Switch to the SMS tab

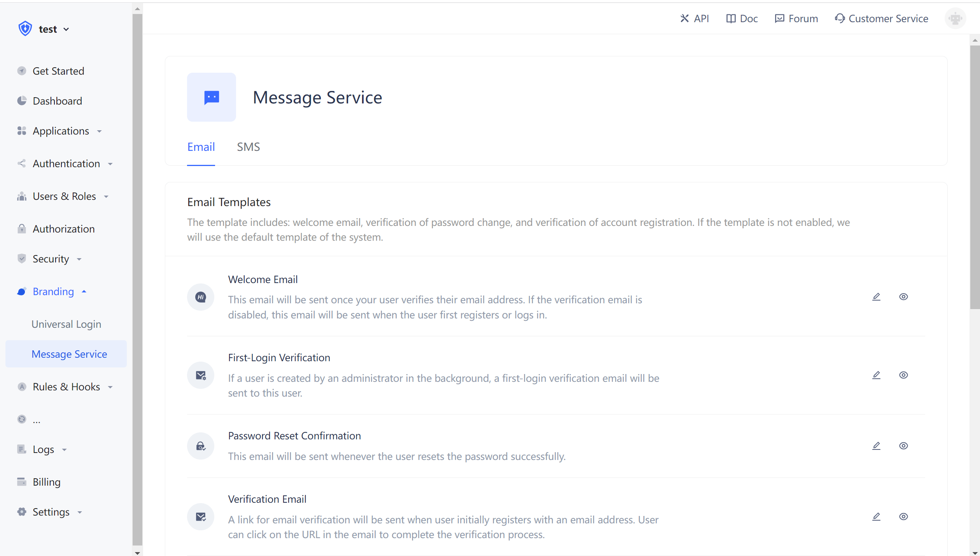(x=248, y=147)
